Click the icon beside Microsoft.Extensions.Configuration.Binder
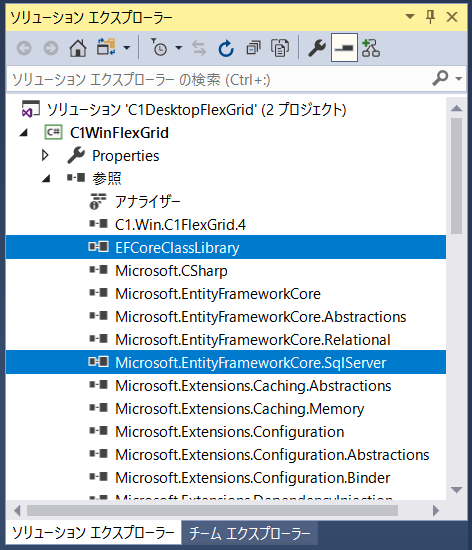This screenshot has width=472, height=550. [99, 476]
